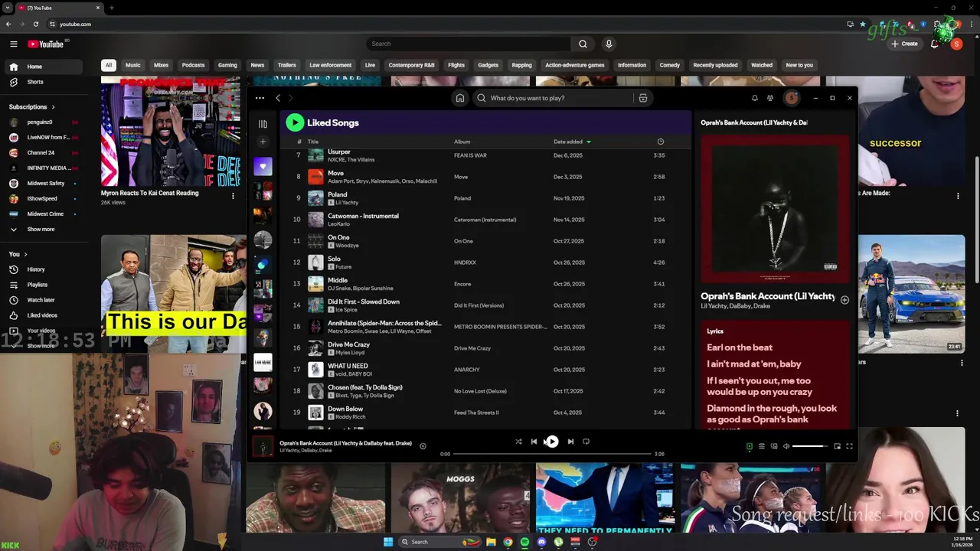Image resolution: width=980 pixels, height=551 pixels.
Task: Sort Liked Songs by Title column
Action: (313, 142)
